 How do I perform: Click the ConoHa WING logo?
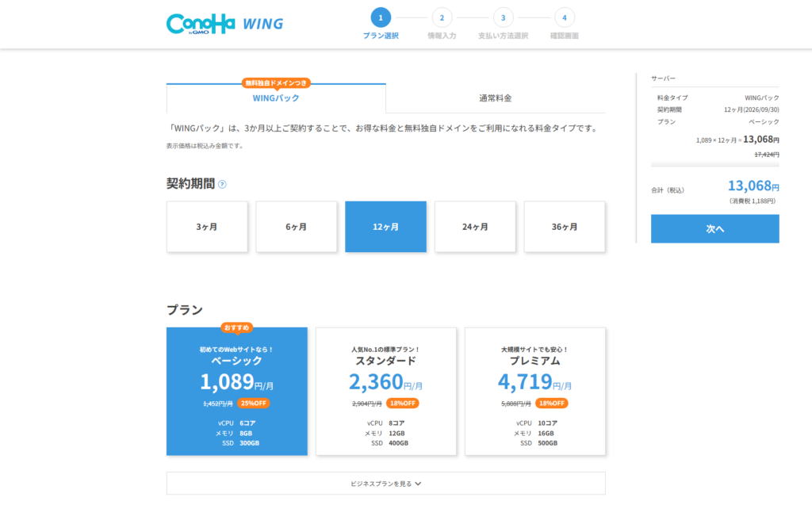pos(224,23)
